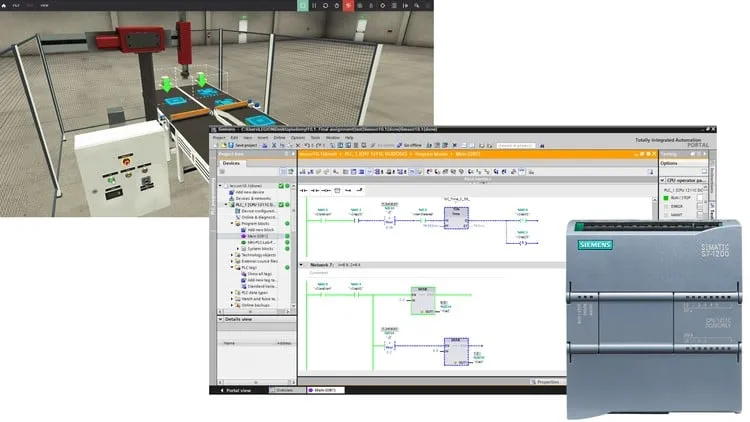750x422 pixels.
Task: Collapse the PLC_1 device node
Action: (x=226, y=204)
